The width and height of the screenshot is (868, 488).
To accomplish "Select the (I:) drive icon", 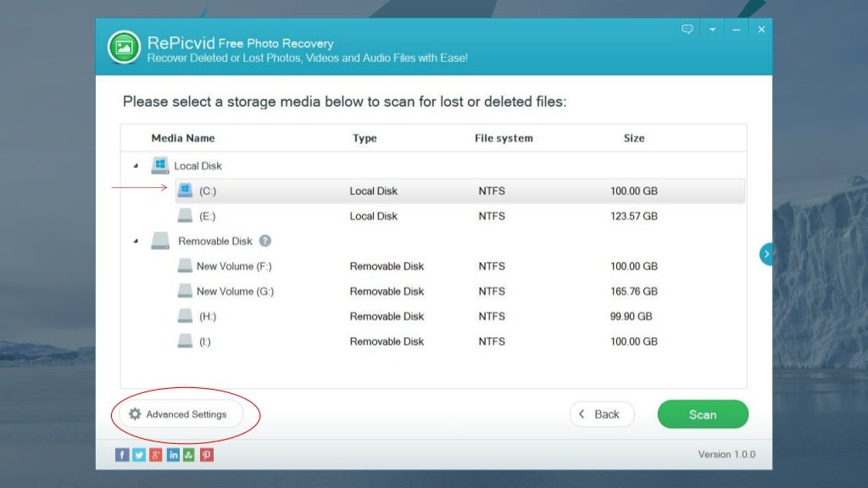I will [x=185, y=341].
